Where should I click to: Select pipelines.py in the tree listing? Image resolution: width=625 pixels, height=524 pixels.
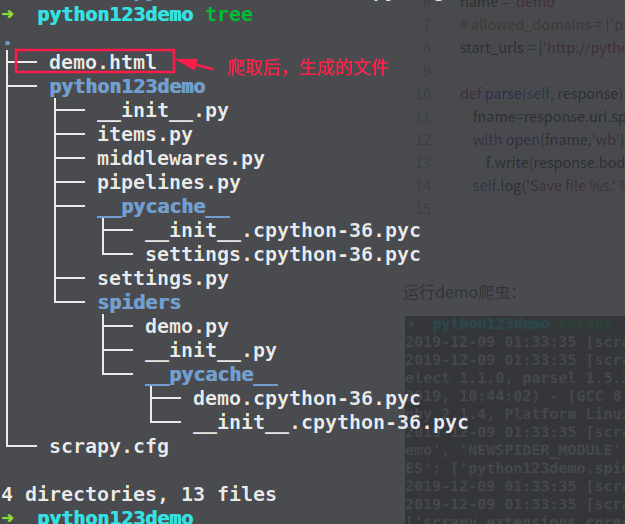(x=169, y=183)
